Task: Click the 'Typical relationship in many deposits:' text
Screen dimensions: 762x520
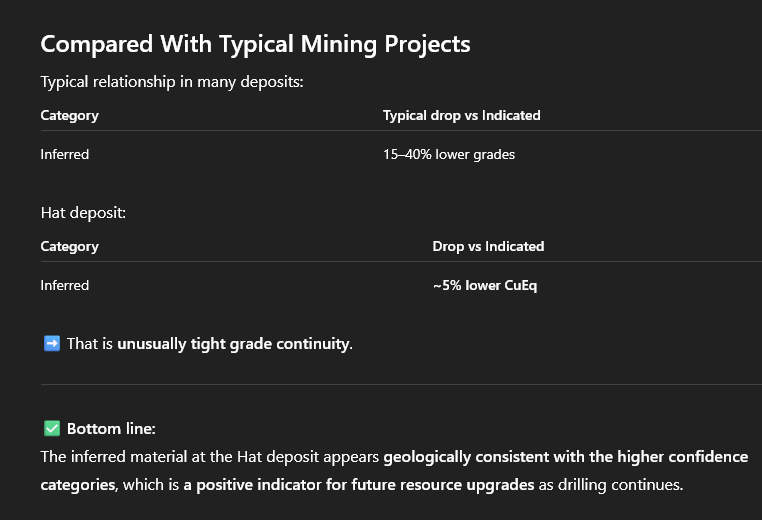Action: pos(172,82)
